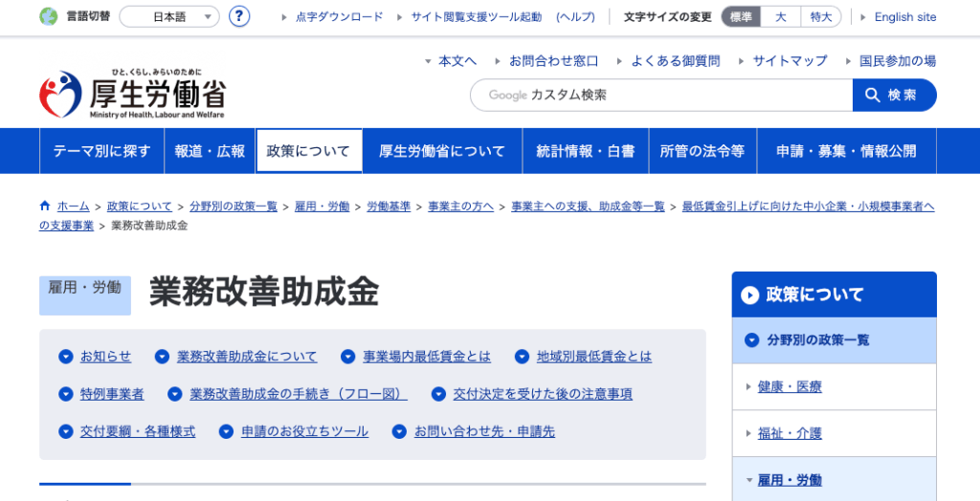Open 点字ダウンロード link
Viewport: 980px width, 501px height.
point(340,17)
